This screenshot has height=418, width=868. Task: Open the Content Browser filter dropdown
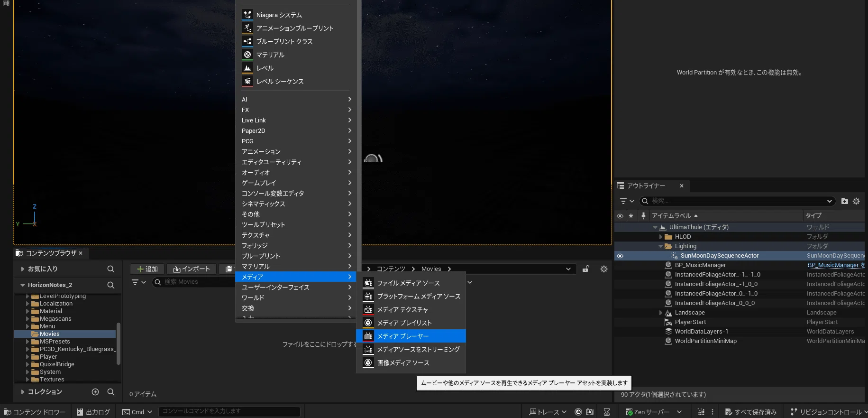pyautogui.click(x=138, y=282)
